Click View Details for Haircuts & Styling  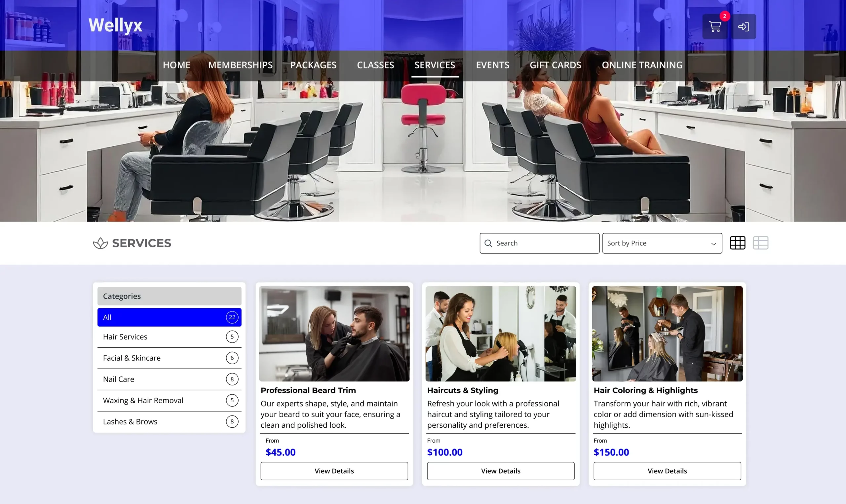click(500, 470)
